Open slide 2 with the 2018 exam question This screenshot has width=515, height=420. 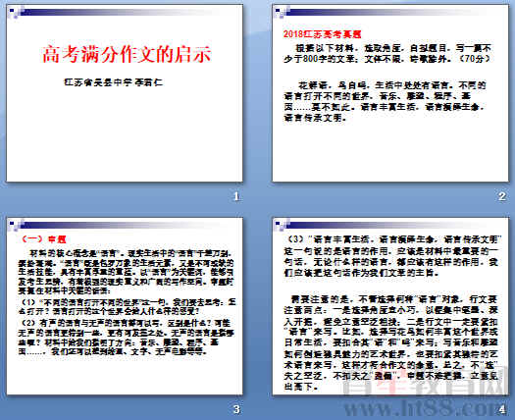tap(390, 93)
